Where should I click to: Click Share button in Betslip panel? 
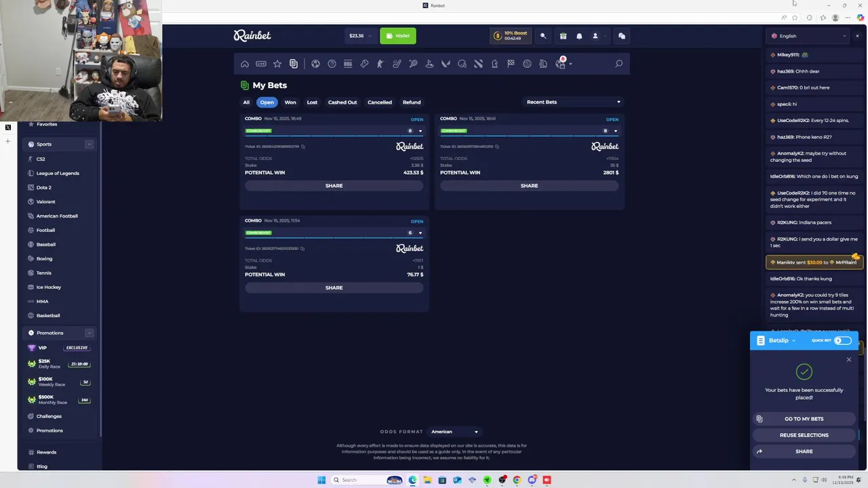[804, 451]
